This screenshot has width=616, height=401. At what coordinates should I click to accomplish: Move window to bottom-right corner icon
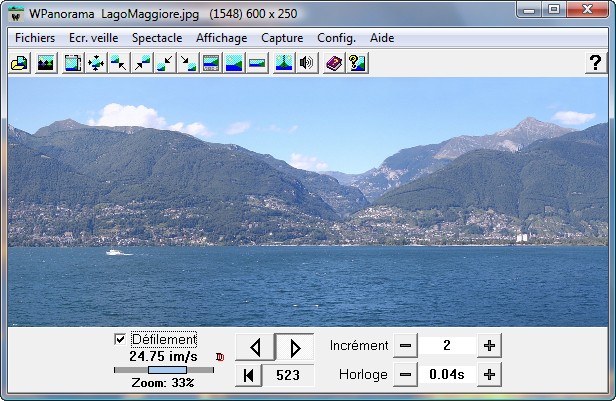tap(188, 63)
